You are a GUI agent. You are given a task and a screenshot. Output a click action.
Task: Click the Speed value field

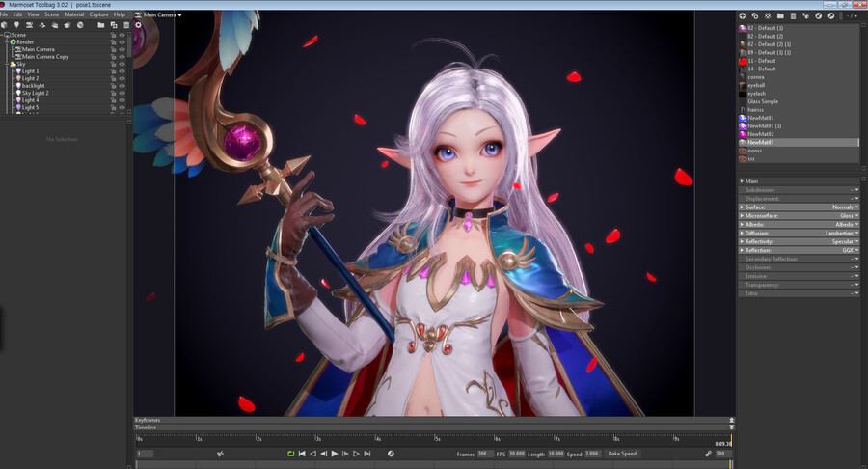point(592,454)
